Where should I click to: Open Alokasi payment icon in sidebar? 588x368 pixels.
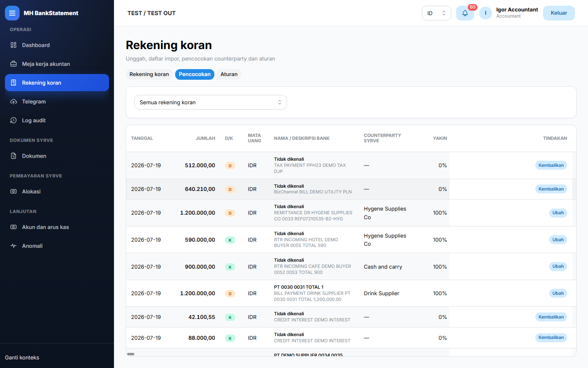point(13,191)
